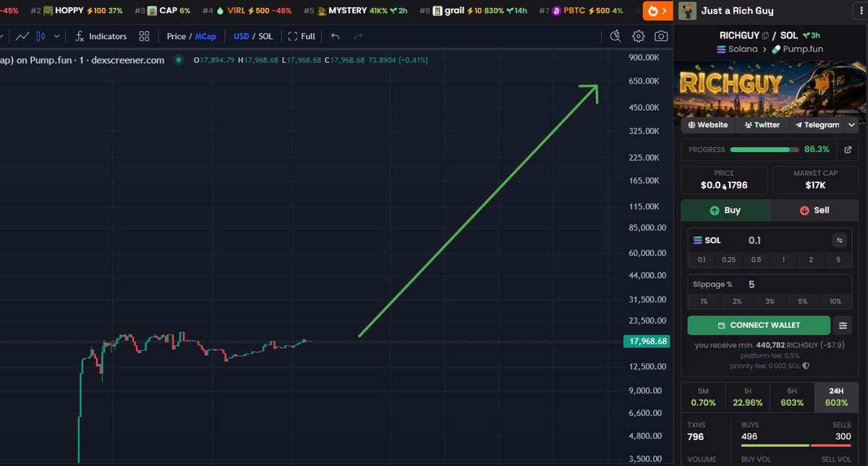Open the VIRL trending token
The width and height of the screenshot is (868, 466).
(247, 11)
